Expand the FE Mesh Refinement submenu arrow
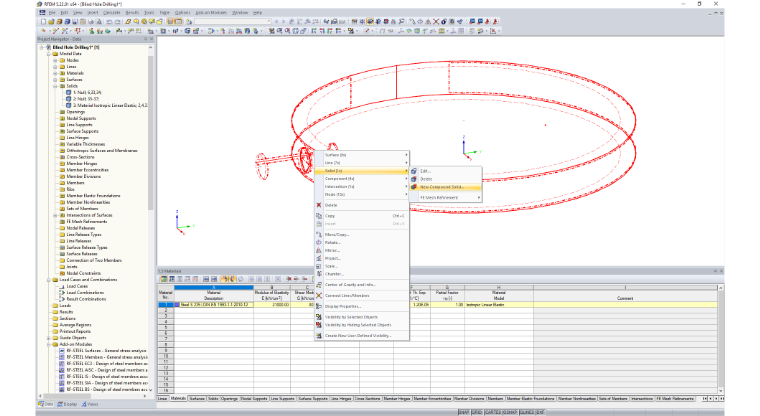The height and width of the screenshot is (416, 760). pyautogui.click(x=479, y=197)
